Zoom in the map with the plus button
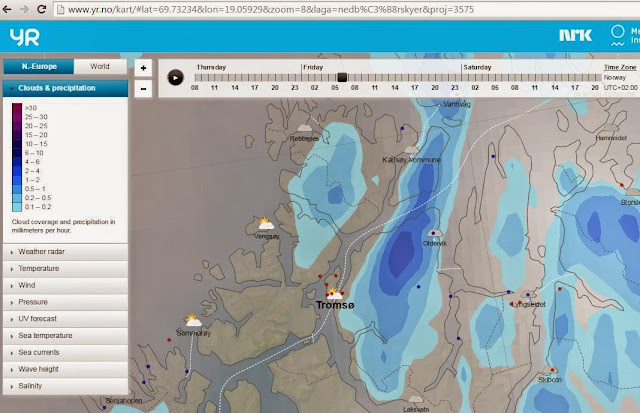 click(143, 68)
